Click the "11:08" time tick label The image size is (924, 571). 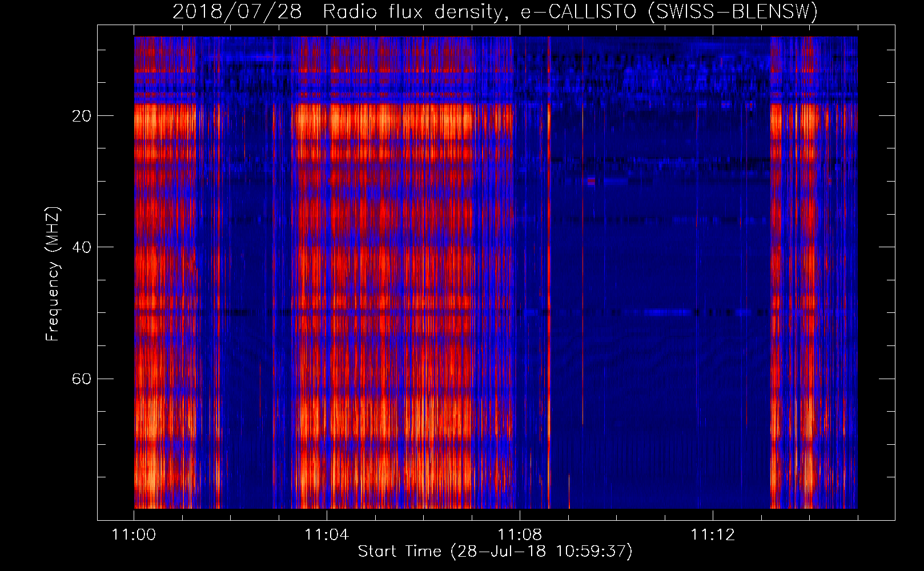[520, 535]
